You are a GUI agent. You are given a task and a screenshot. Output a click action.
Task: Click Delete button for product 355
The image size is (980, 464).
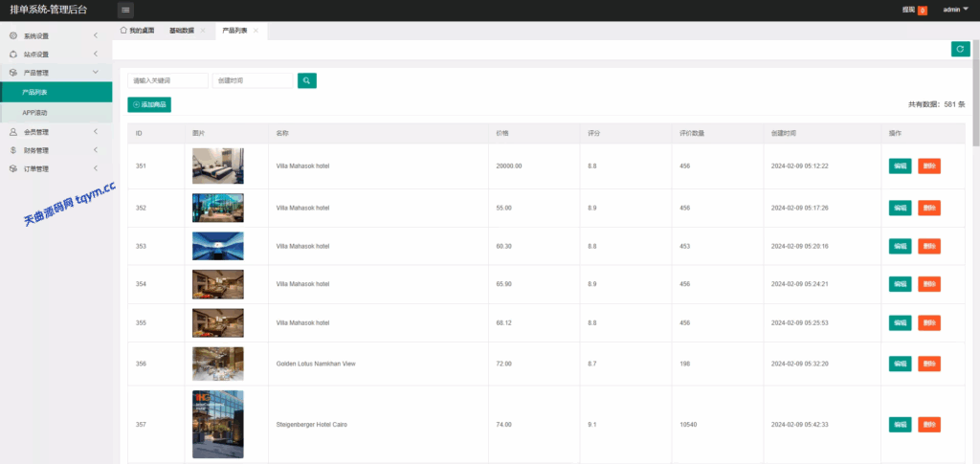click(929, 322)
